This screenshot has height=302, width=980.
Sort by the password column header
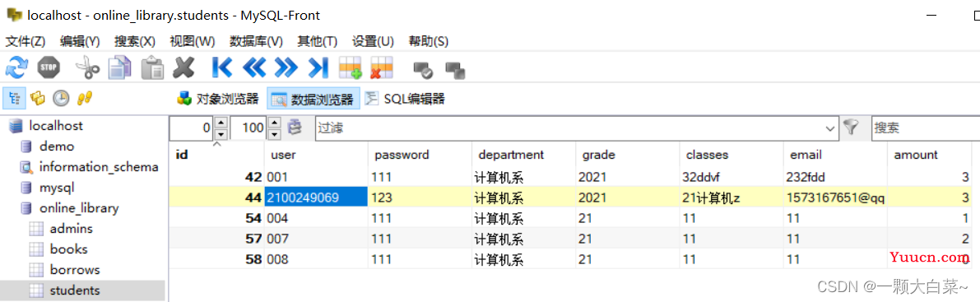pos(420,155)
